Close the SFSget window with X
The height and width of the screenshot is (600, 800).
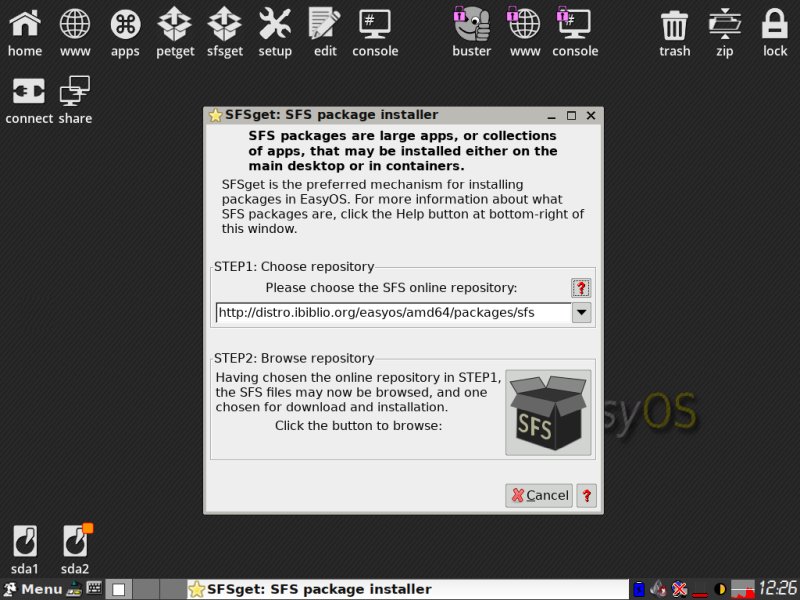click(x=591, y=116)
